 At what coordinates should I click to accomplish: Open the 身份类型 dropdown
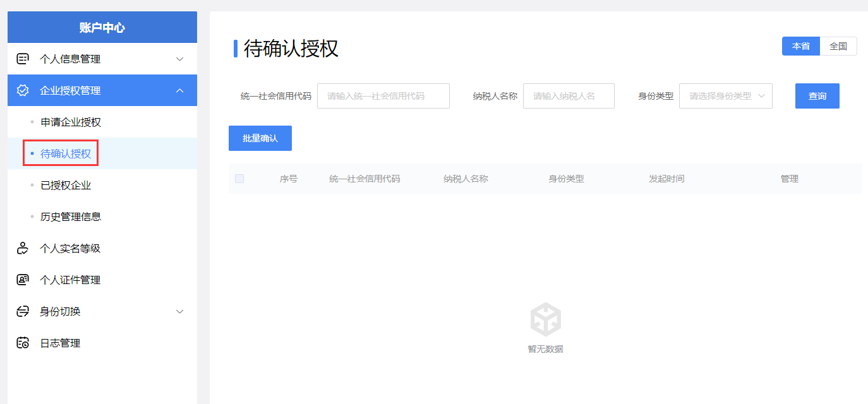[x=725, y=96]
